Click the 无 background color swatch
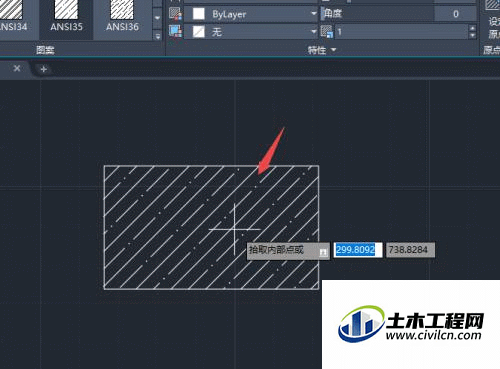 click(x=199, y=32)
